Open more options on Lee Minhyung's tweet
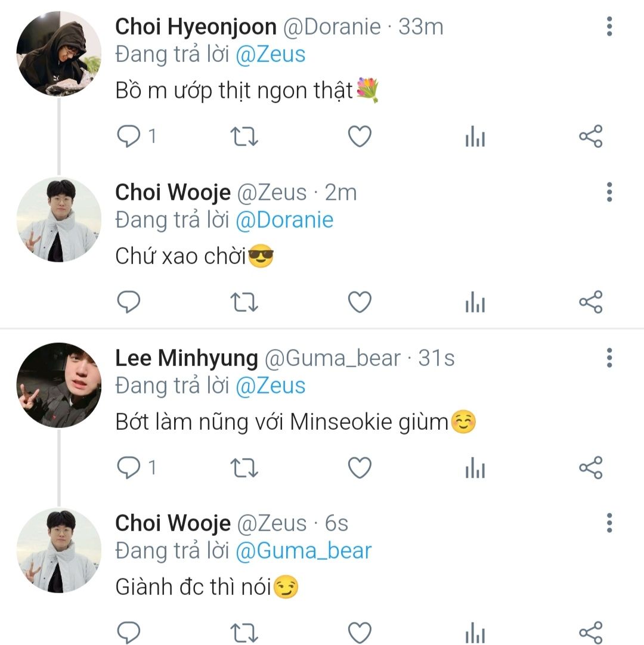 (609, 358)
